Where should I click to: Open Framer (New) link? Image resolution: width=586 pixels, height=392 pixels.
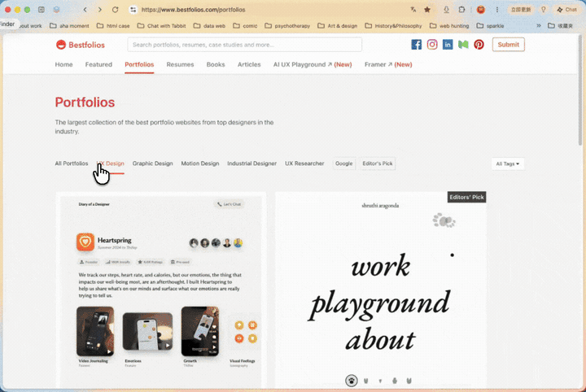pos(388,64)
